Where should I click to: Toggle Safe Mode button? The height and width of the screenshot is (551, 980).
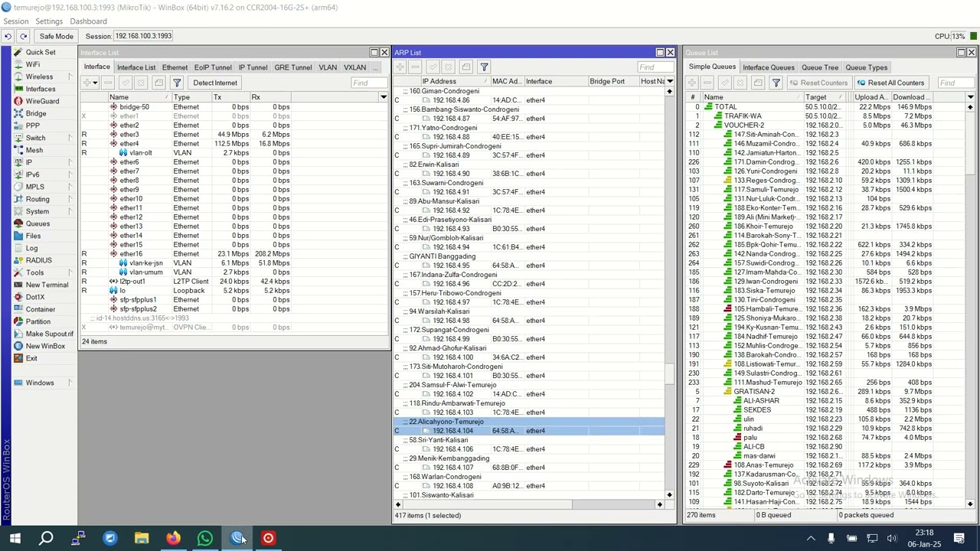56,36
